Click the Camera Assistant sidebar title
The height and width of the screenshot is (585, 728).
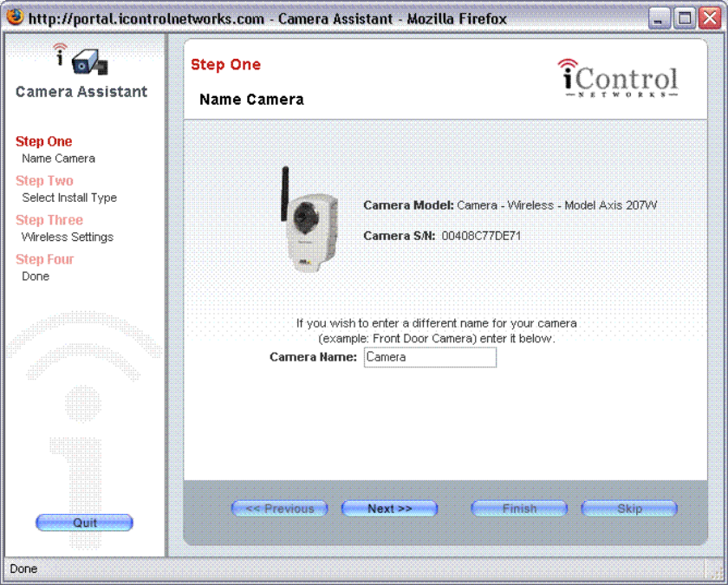(81, 92)
